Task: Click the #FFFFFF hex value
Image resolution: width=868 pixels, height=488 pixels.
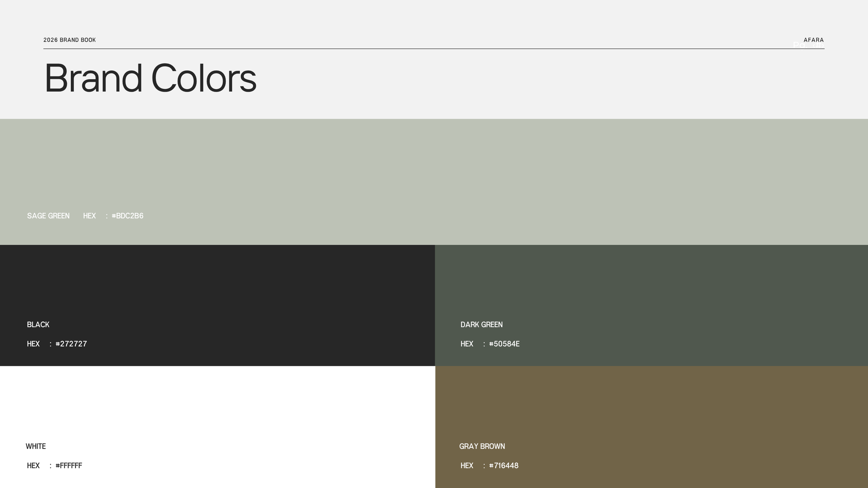Action: tap(69, 465)
